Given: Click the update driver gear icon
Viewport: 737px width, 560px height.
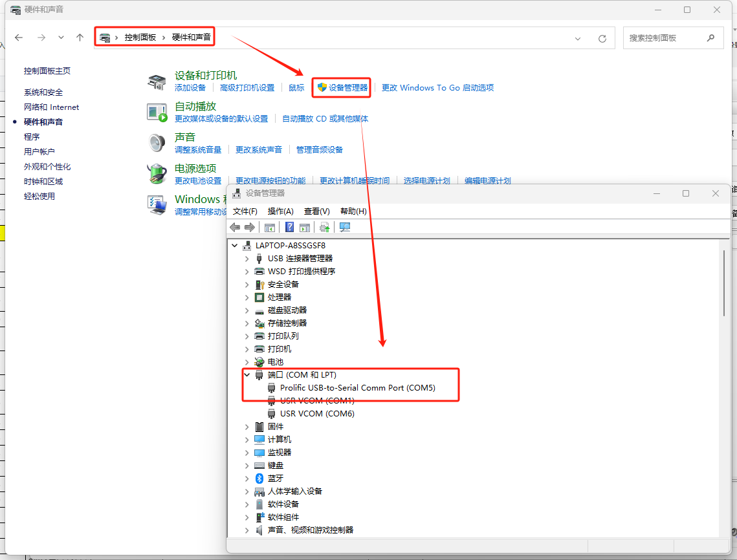Looking at the screenshot, I should (x=324, y=228).
